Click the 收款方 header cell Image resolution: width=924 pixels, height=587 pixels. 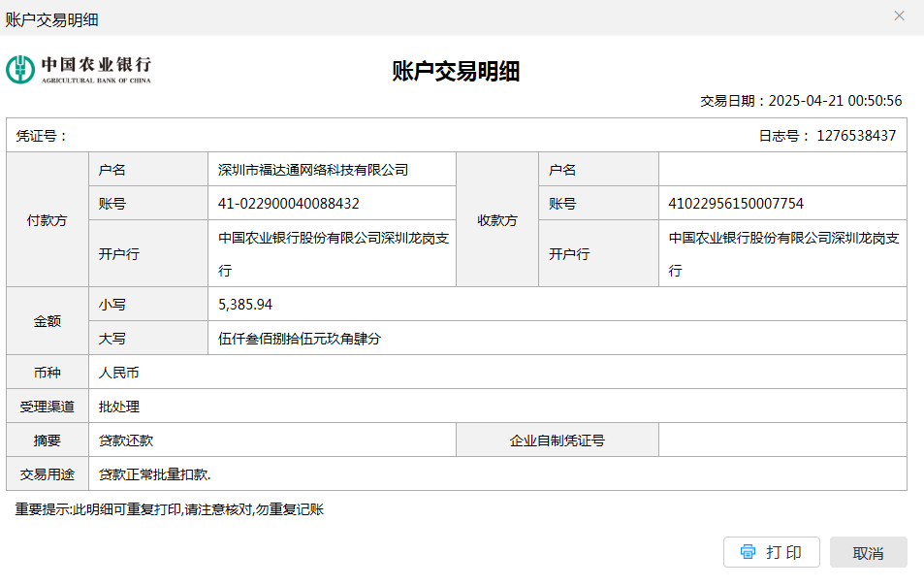point(497,220)
